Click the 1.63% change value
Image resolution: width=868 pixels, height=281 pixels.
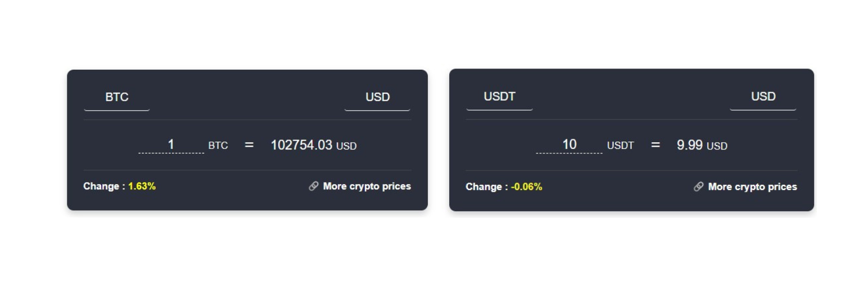click(x=142, y=186)
